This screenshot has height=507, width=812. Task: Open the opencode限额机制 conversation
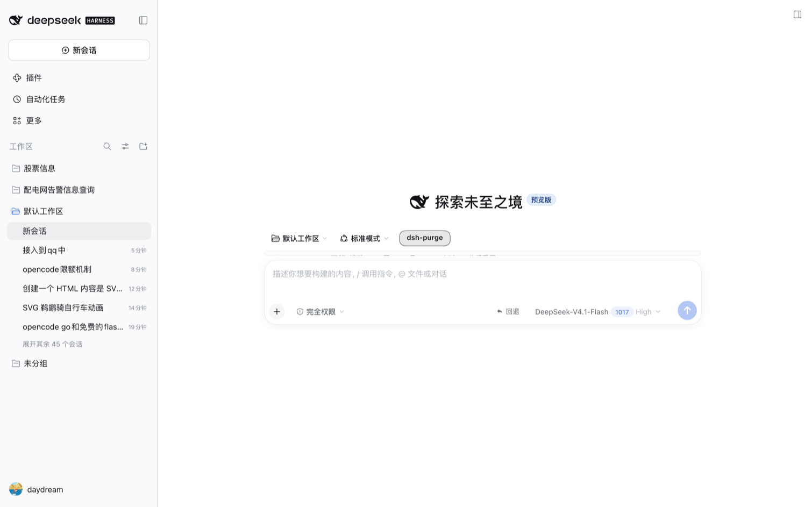click(x=79, y=269)
